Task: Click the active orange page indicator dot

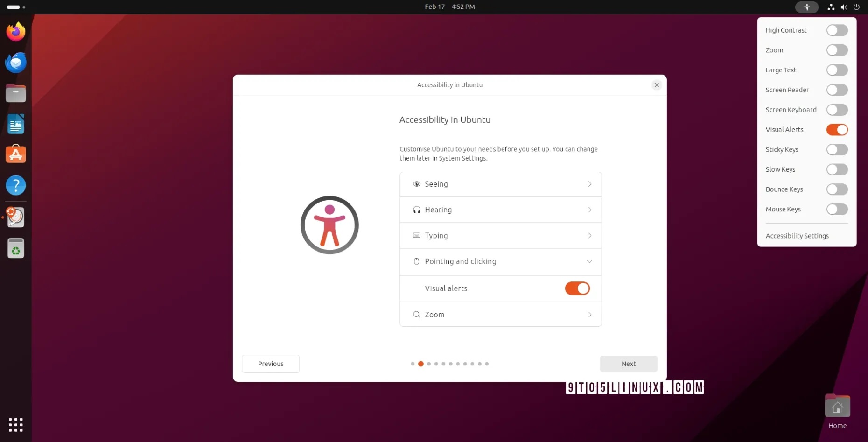Action: point(420,364)
